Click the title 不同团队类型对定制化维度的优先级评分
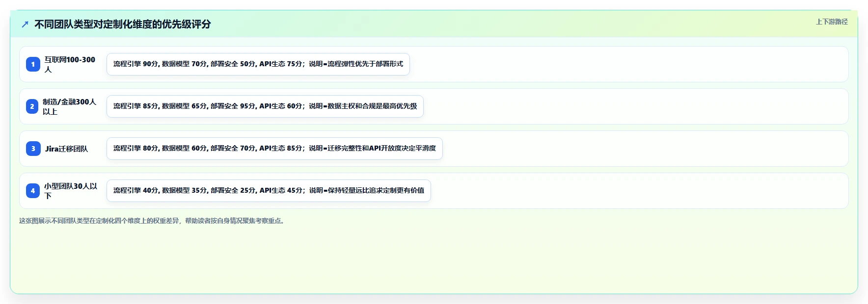Viewport: 868px width, 304px height. click(x=122, y=24)
